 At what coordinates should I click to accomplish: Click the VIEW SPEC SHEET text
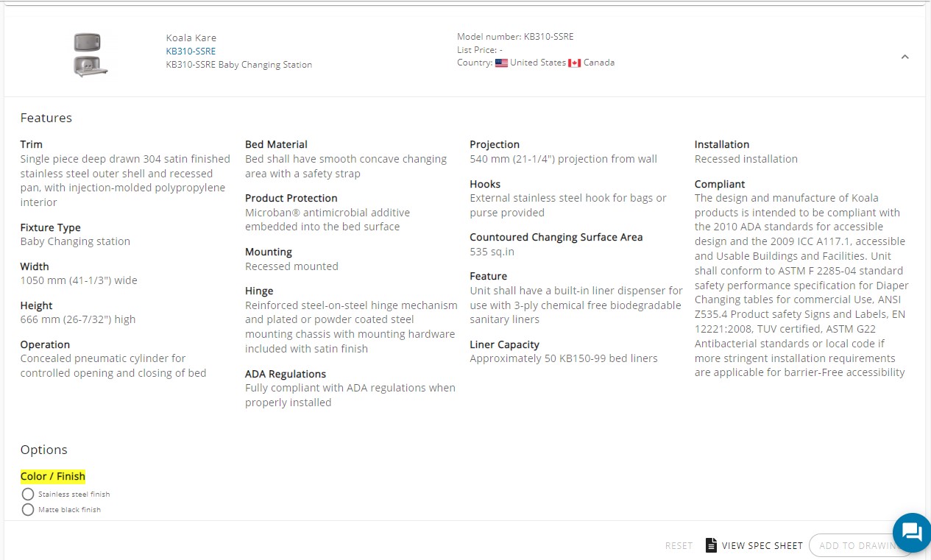(x=762, y=546)
